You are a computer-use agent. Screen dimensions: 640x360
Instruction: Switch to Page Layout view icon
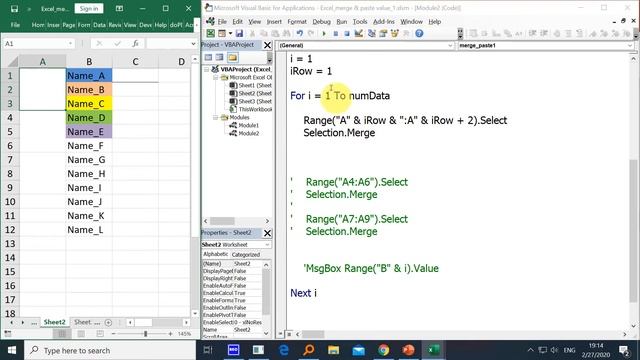(x=81, y=334)
